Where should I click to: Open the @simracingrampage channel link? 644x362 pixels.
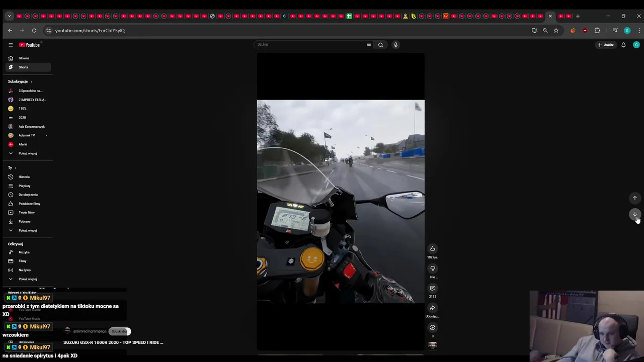(x=90, y=331)
